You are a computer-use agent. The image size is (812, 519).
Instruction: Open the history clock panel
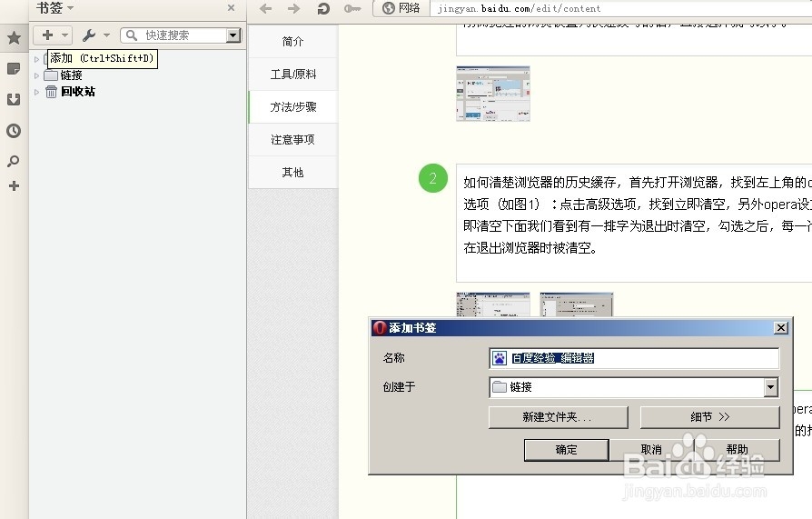point(14,131)
